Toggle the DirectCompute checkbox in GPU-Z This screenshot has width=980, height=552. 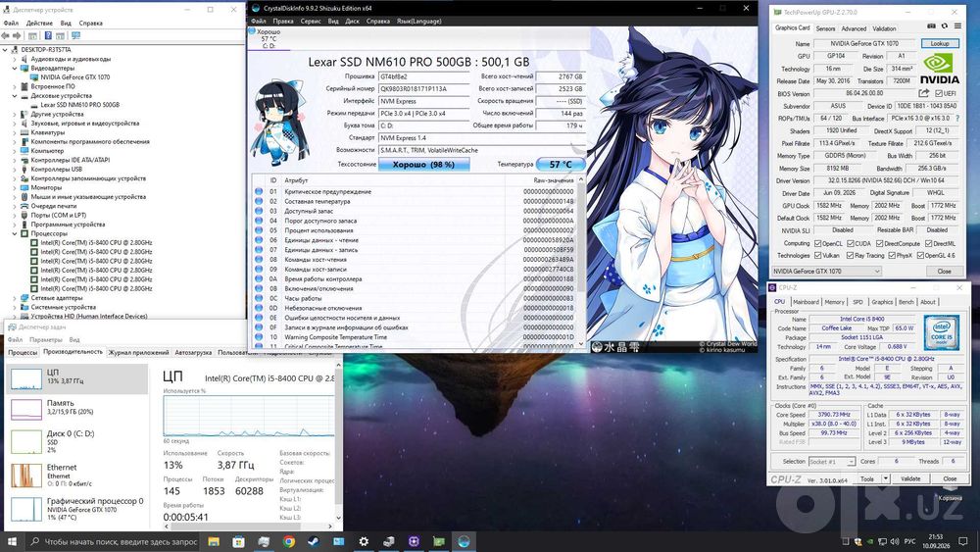click(879, 243)
